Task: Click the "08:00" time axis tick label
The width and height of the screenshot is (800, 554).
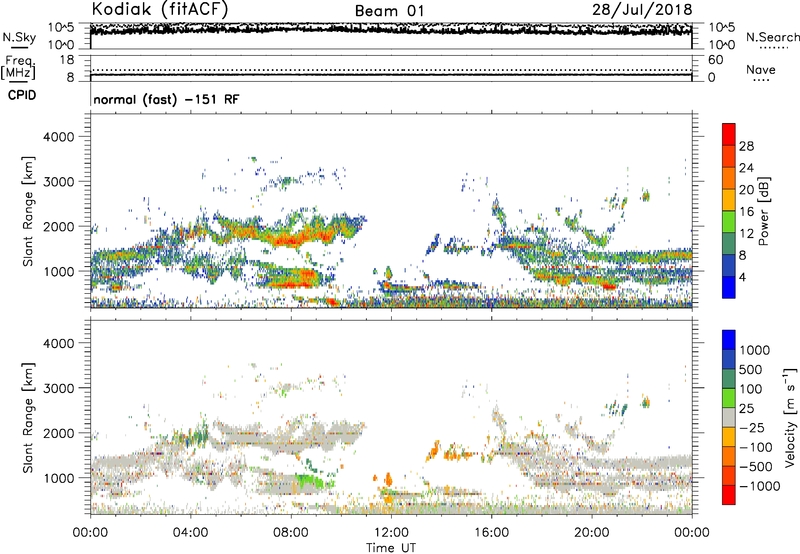Action: click(x=291, y=533)
